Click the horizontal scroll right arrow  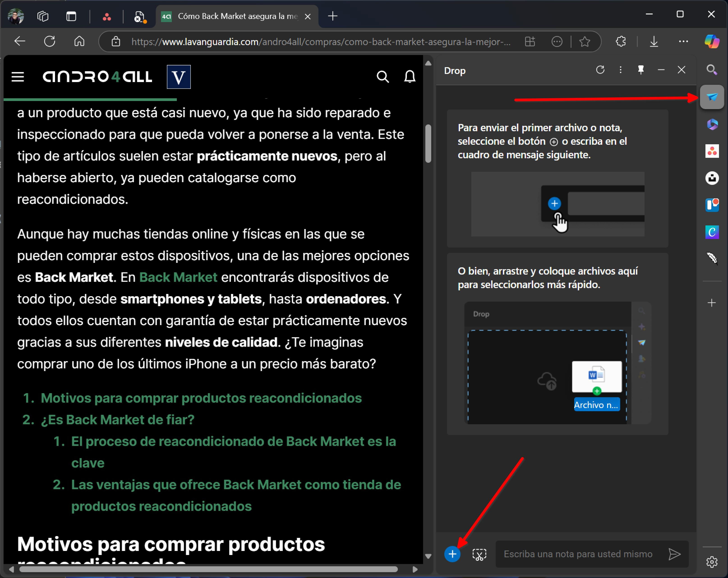point(415,569)
